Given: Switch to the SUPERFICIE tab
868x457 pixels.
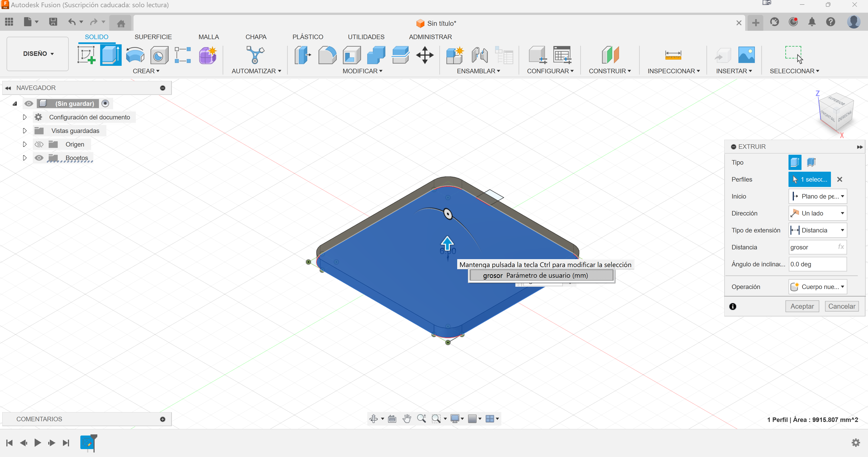Looking at the screenshot, I should [153, 37].
